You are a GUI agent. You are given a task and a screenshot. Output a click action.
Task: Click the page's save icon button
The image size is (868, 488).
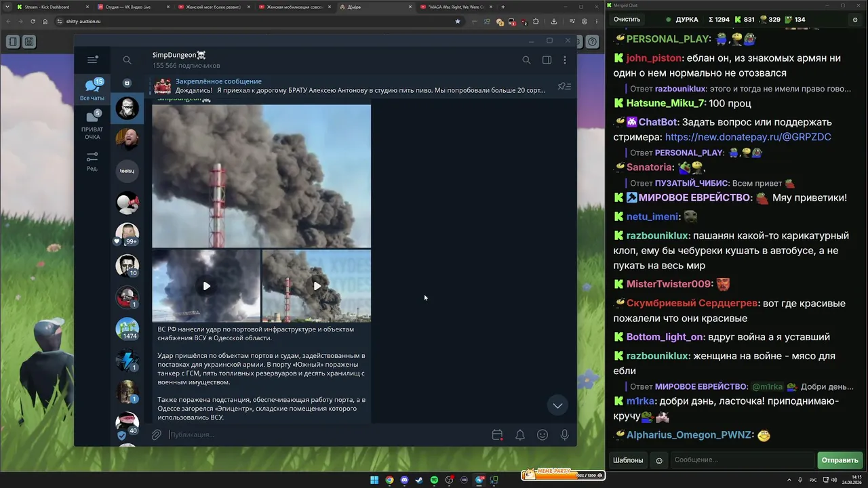click(29, 42)
